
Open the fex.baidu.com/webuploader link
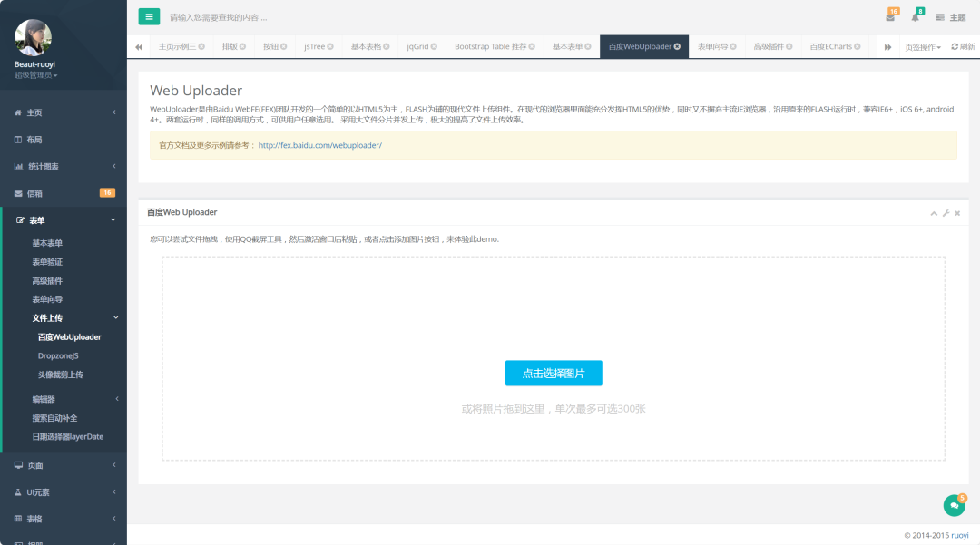(320, 145)
